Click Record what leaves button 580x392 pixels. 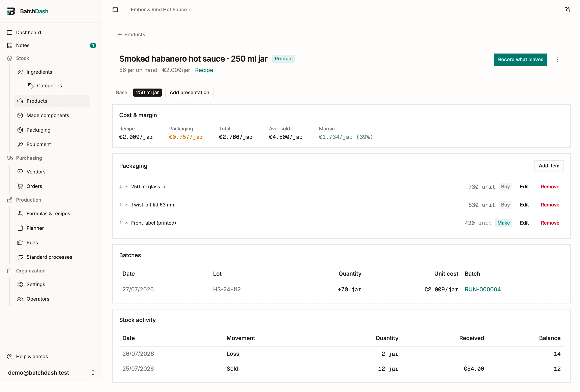[521, 60]
